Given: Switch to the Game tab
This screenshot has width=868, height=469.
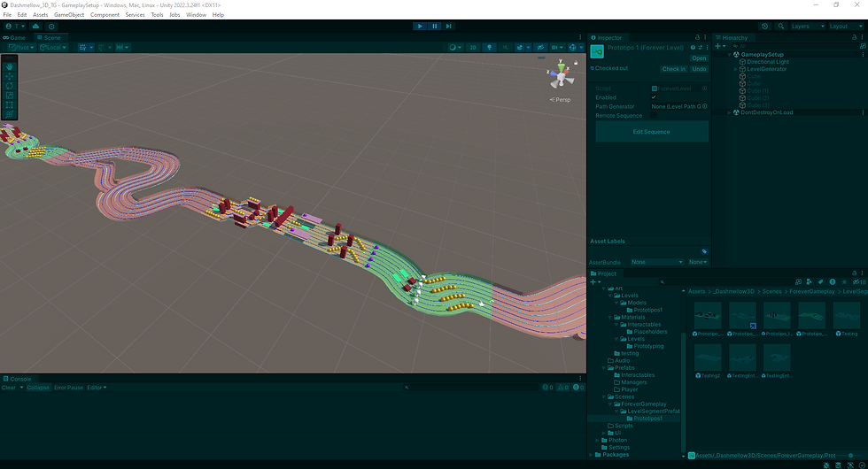Looking at the screenshot, I should click(14, 37).
